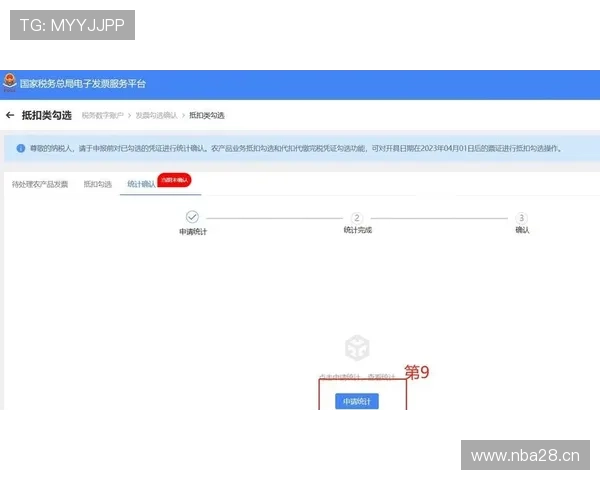Click the blue 申请统计 button

[x=357, y=401]
